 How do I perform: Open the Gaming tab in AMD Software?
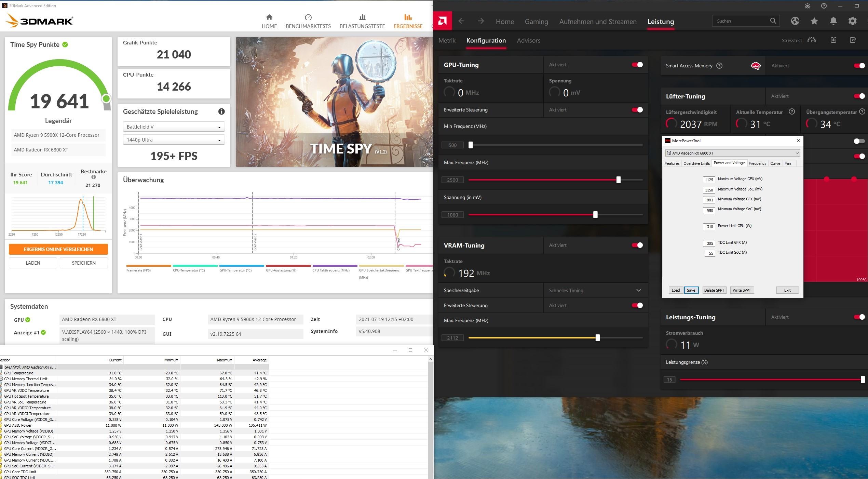click(536, 22)
